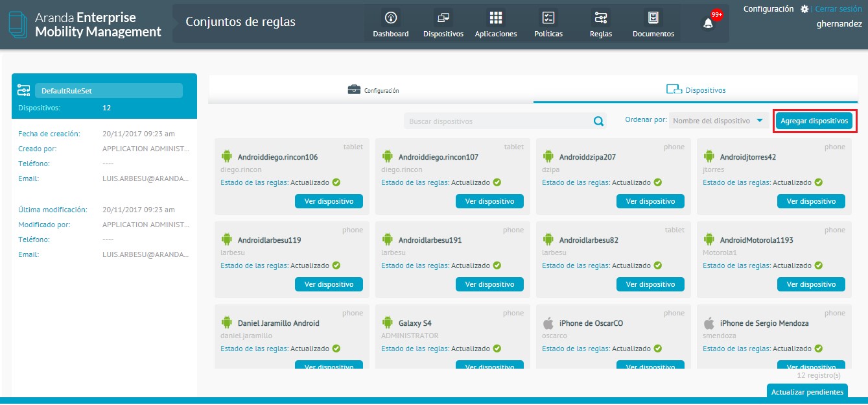This screenshot has height=405, width=868.
Task: Click the notifications bell icon
Action: click(708, 23)
